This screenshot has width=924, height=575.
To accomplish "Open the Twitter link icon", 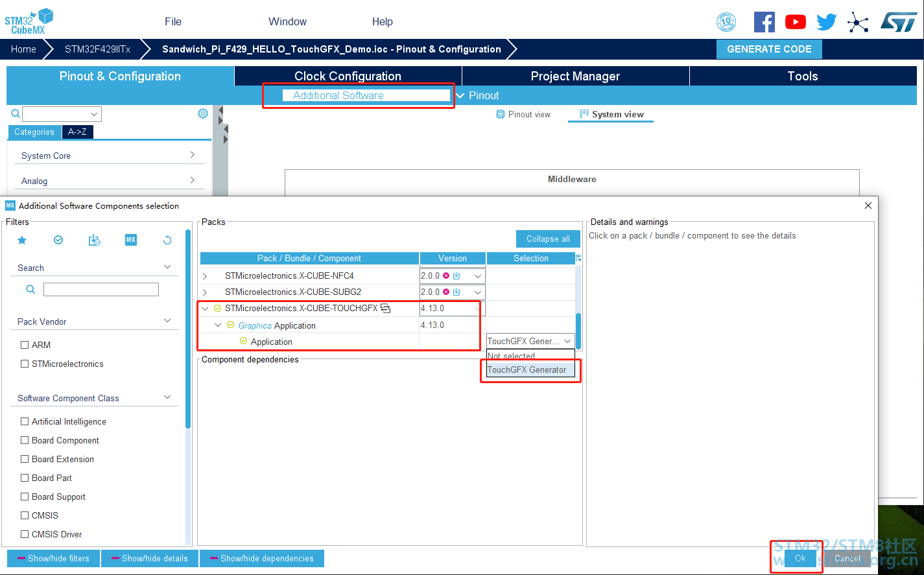I will tap(827, 22).
